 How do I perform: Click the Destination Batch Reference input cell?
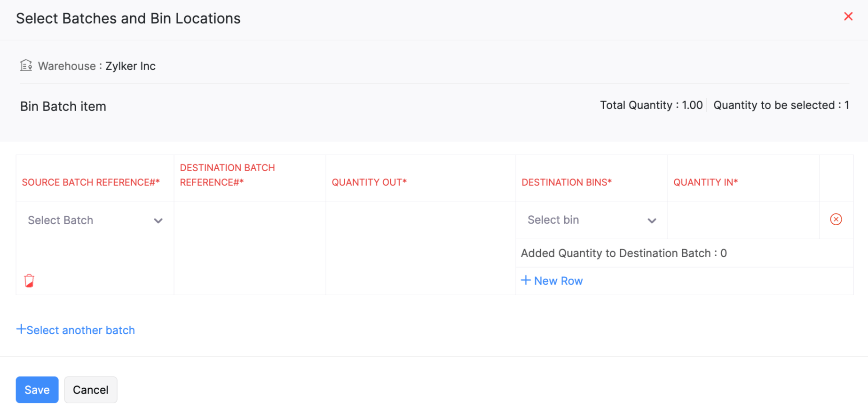(x=250, y=220)
